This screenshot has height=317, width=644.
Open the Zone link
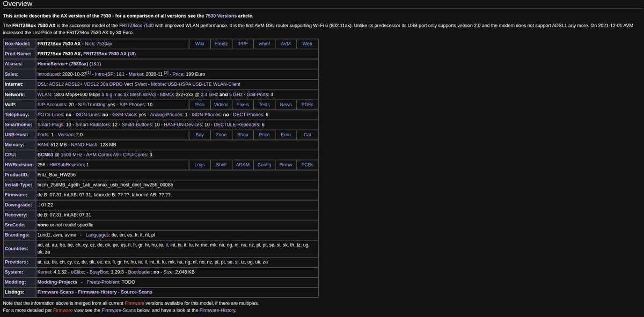point(221,135)
